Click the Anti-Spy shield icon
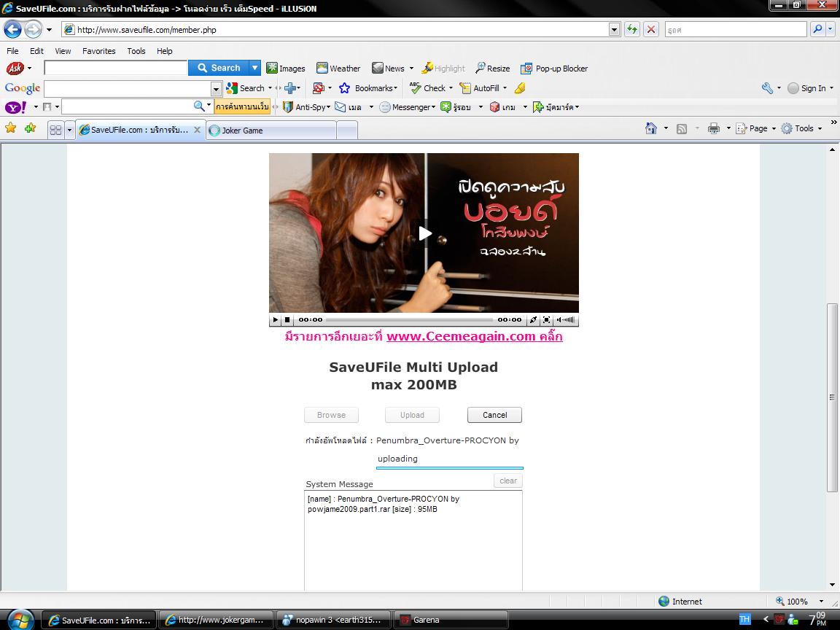 288,106
